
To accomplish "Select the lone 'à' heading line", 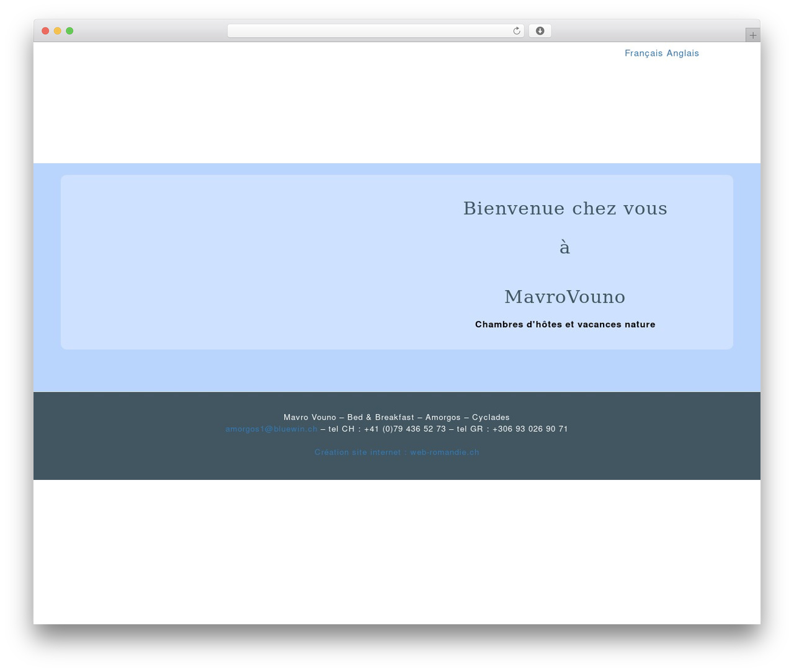I will 564,247.
